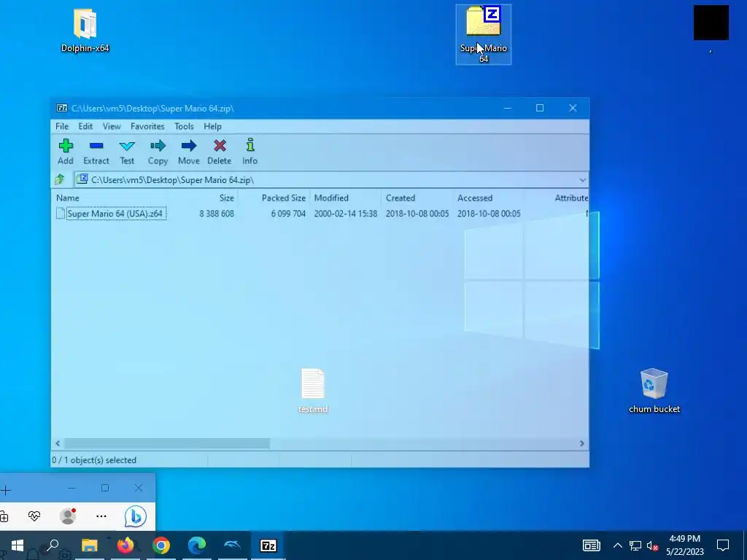The image size is (747, 560).
Task: Click the modified date 2000-02-14 15:38
Action: tap(345, 214)
